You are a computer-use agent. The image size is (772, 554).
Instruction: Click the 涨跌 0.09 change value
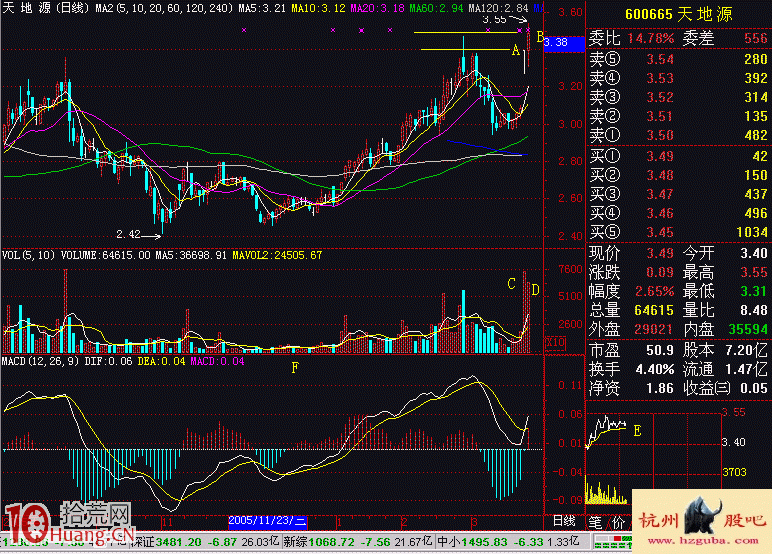point(659,272)
